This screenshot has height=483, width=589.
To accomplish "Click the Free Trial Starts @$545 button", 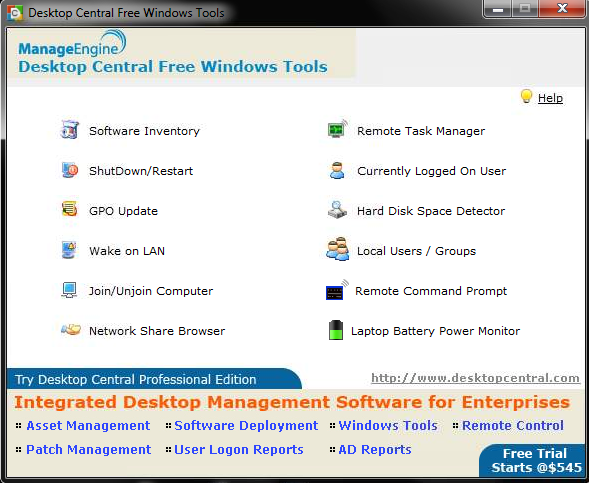I will pos(533,460).
